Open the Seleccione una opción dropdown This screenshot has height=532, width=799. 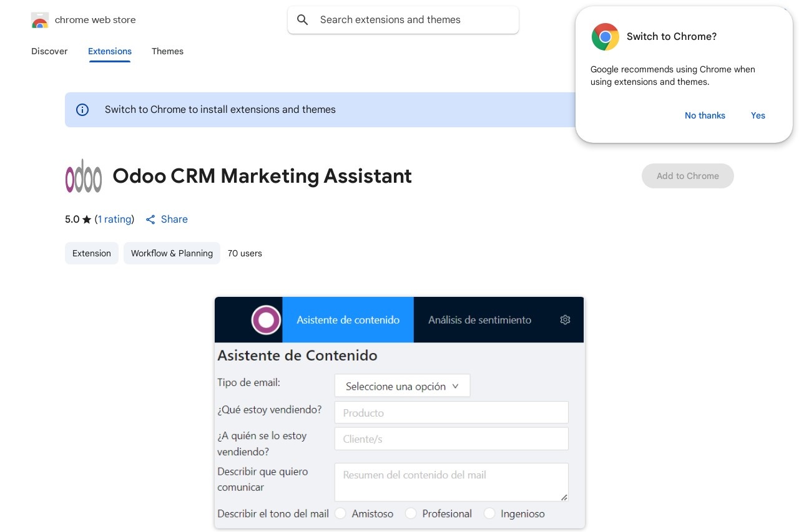(403, 386)
